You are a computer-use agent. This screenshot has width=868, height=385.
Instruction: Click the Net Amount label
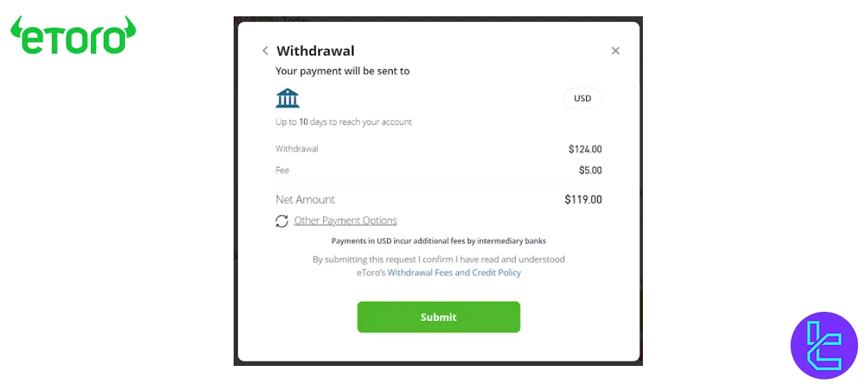point(305,200)
